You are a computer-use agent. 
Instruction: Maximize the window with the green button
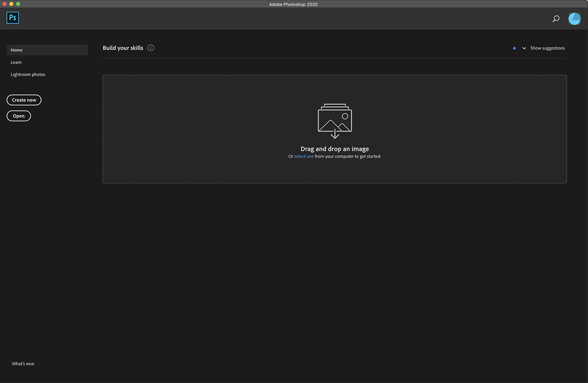(18, 4)
